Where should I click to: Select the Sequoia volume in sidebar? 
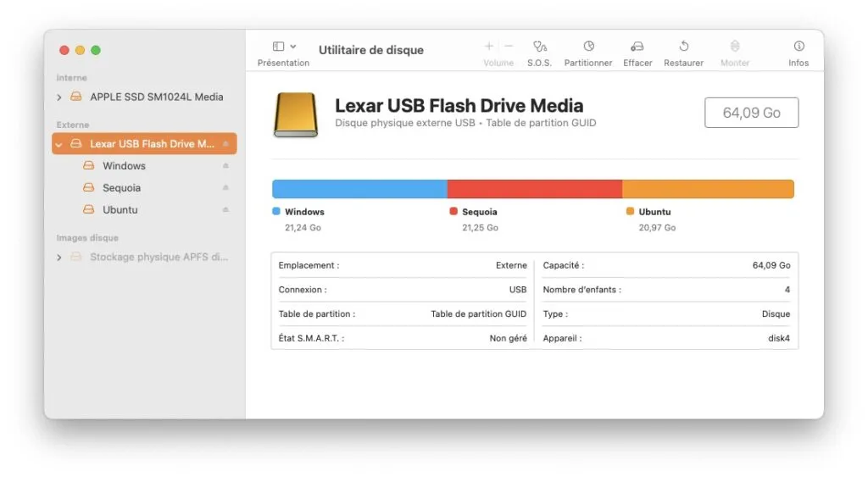pyautogui.click(x=144, y=187)
